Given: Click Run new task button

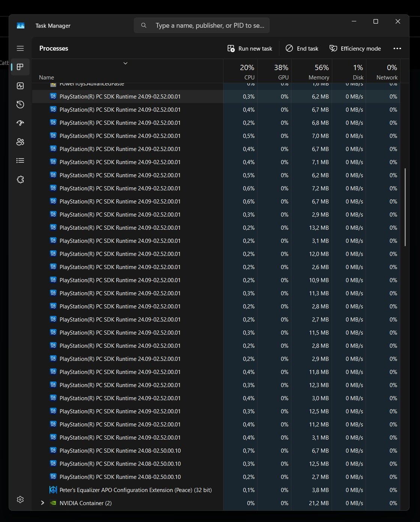Looking at the screenshot, I should coord(250,48).
